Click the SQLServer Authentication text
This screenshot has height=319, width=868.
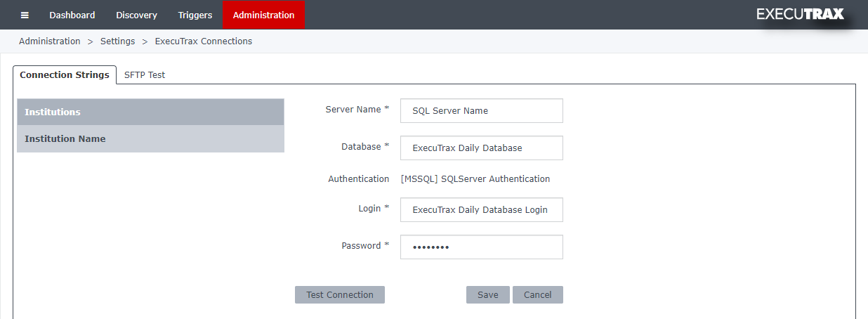(x=475, y=179)
